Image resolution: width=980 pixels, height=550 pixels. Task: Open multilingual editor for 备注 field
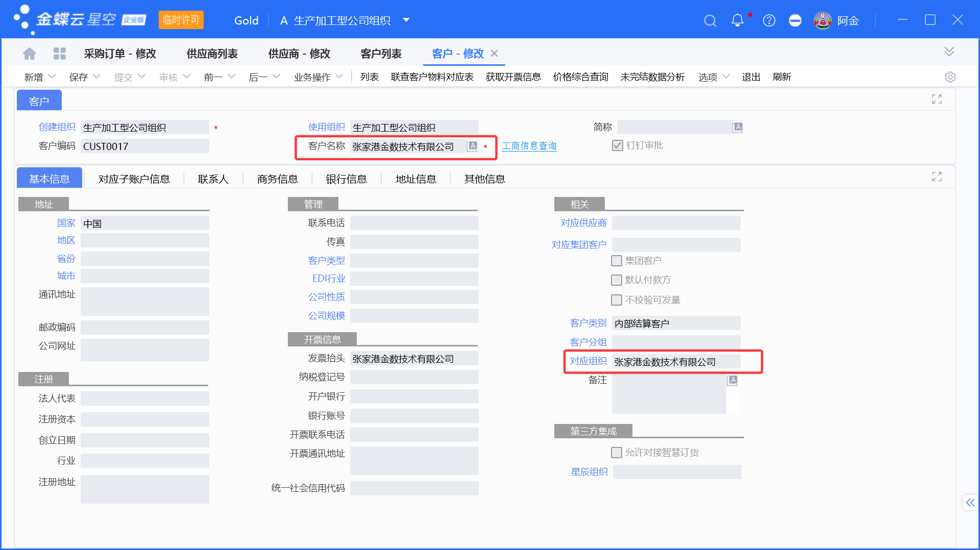(732, 380)
